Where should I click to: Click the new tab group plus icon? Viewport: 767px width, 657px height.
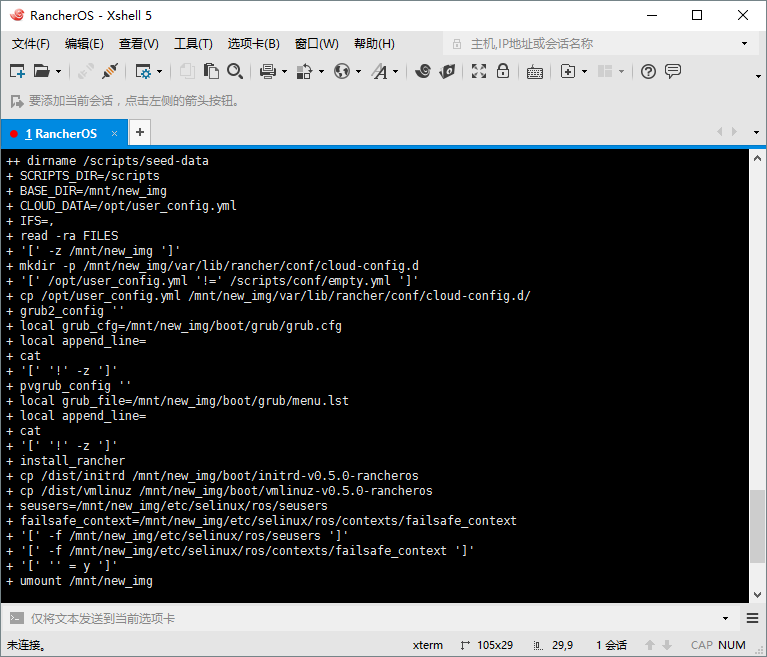pyautogui.click(x=567, y=71)
